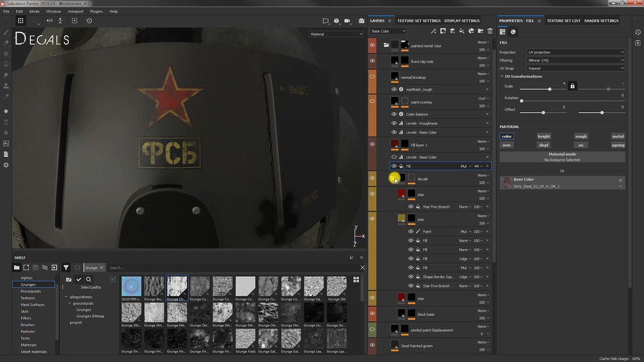
Task: Collapse the UV transformations section
Action: pyautogui.click(x=502, y=76)
